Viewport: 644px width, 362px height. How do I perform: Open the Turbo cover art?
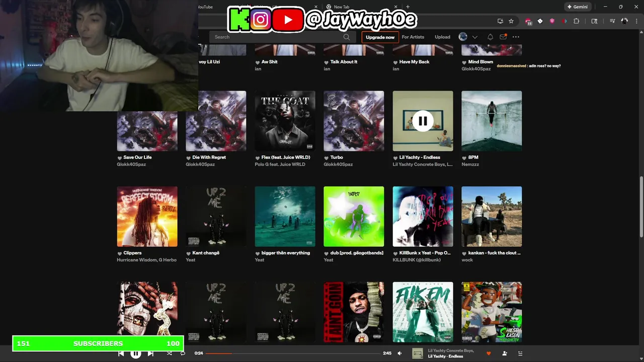tap(354, 121)
